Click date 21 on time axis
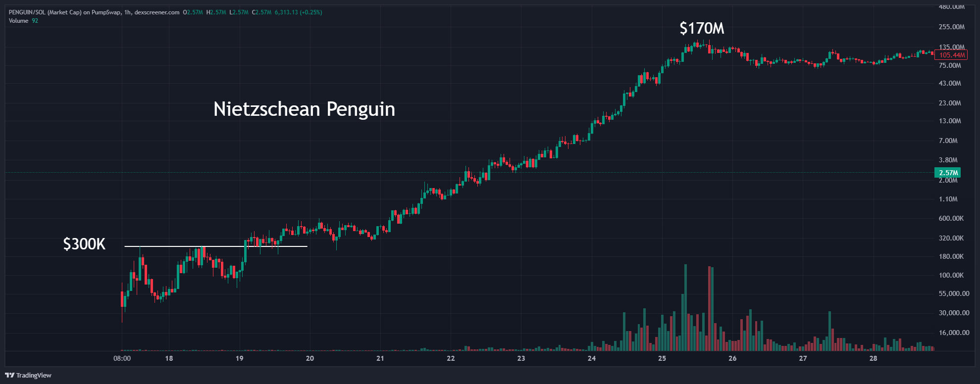Screen dimensions: 980x384 pos(380,358)
